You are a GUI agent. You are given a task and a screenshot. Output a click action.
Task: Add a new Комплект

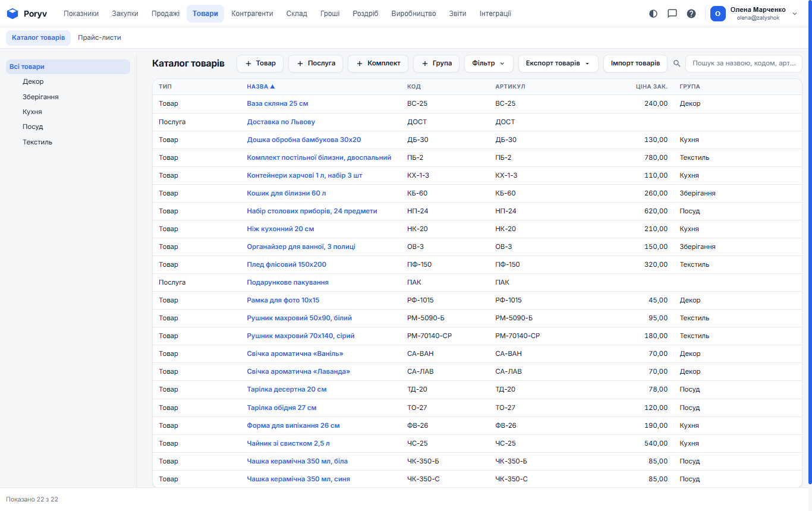[378, 64]
